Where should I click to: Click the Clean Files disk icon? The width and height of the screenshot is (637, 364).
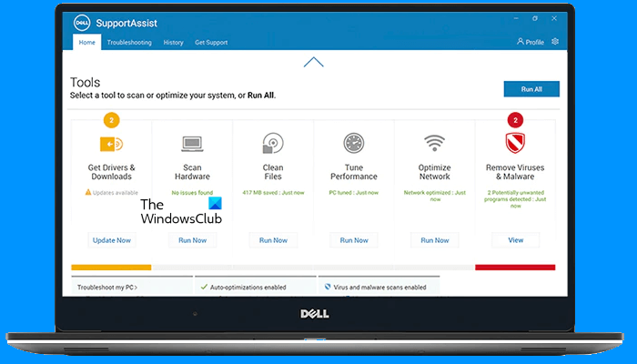(273, 143)
